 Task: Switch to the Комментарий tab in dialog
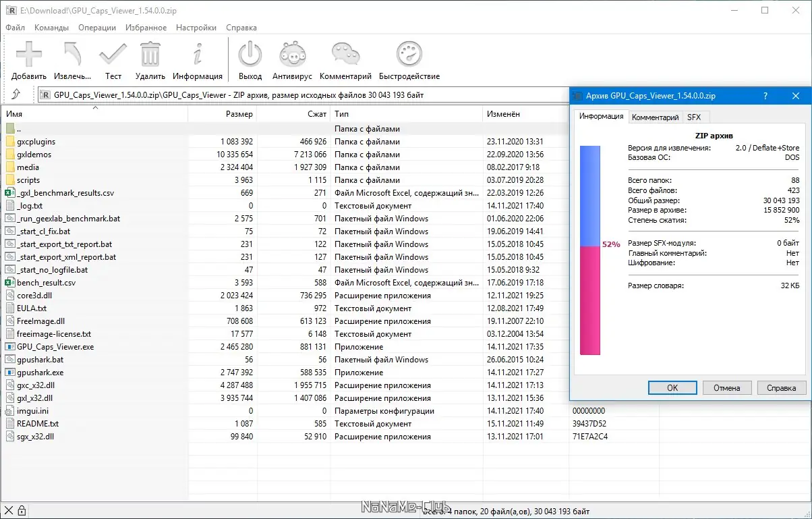pos(655,117)
